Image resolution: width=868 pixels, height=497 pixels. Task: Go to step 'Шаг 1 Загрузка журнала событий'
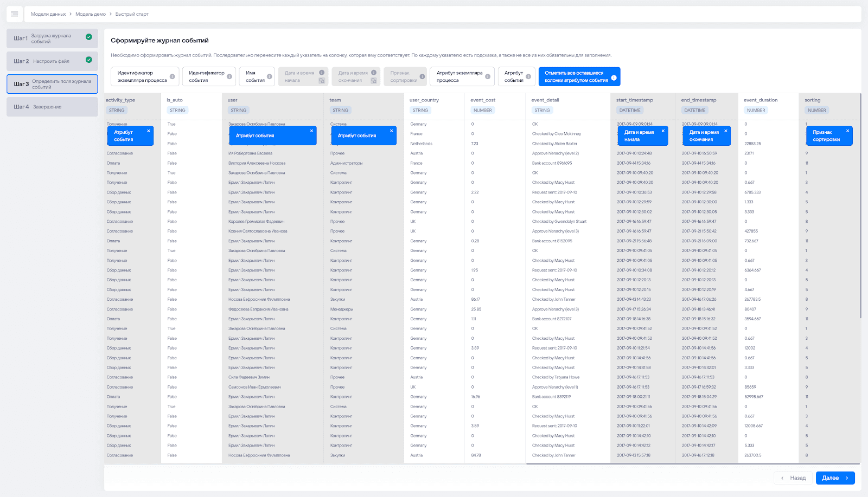pyautogui.click(x=52, y=38)
